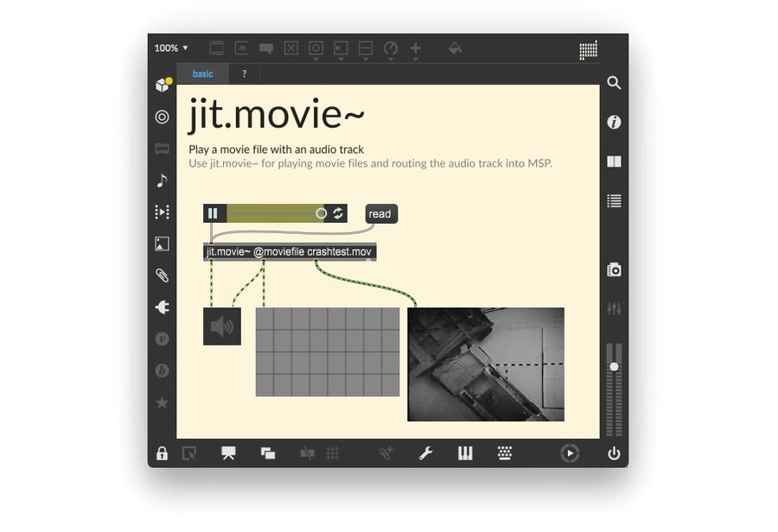Add a dial object from top toolbar
Image resolution: width=778 pixels, height=532 pixels.
coord(391,48)
